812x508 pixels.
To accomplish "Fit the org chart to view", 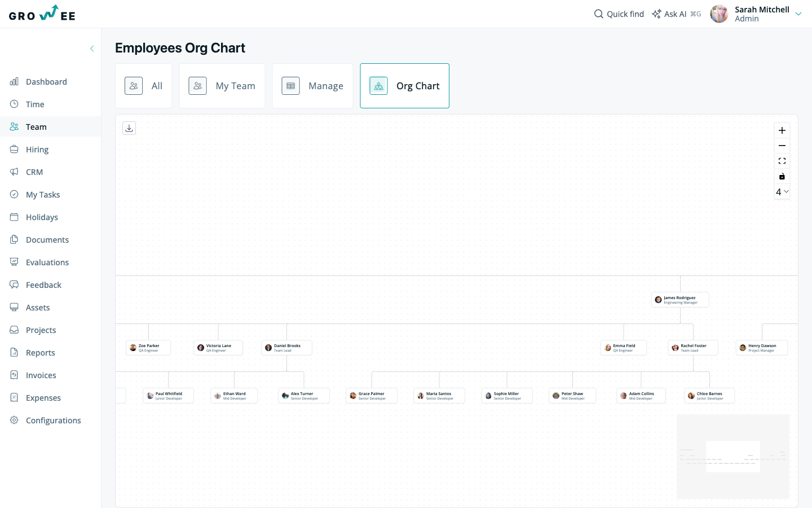I will click(x=782, y=161).
